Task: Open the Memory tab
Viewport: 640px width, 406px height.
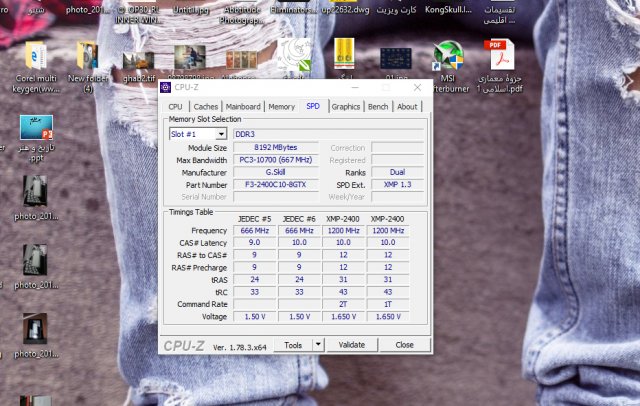Action: [x=281, y=106]
